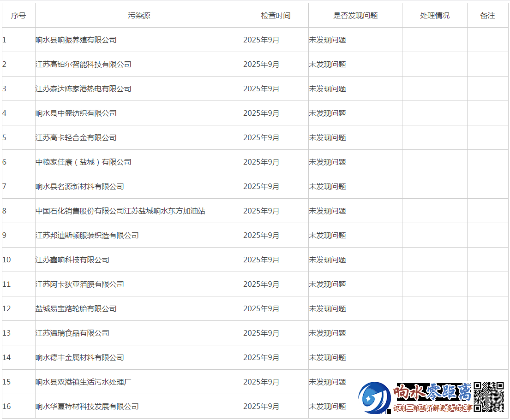Screen dimensions: 510x420
Task: Click 江苏森达陈家港热电有限公司 entry
Action: click(x=84, y=89)
